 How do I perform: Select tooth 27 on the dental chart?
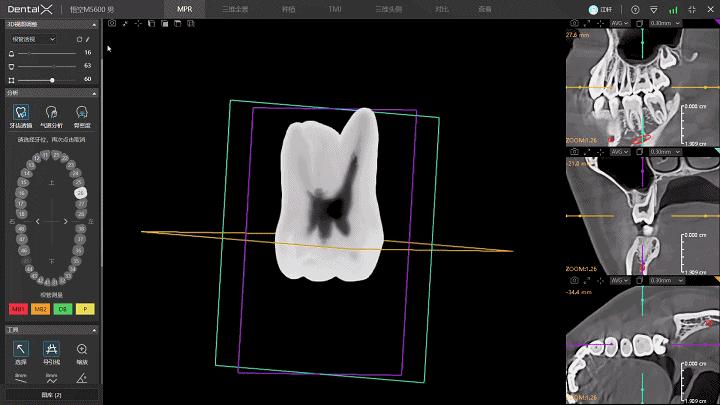pyautogui.click(x=81, y=203)
